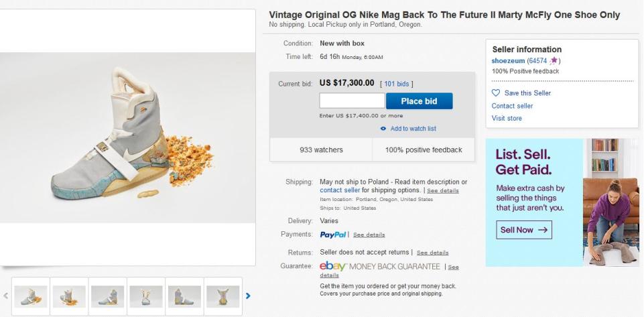
Task: Open See details for returns
Action: (x=432, y=253)
